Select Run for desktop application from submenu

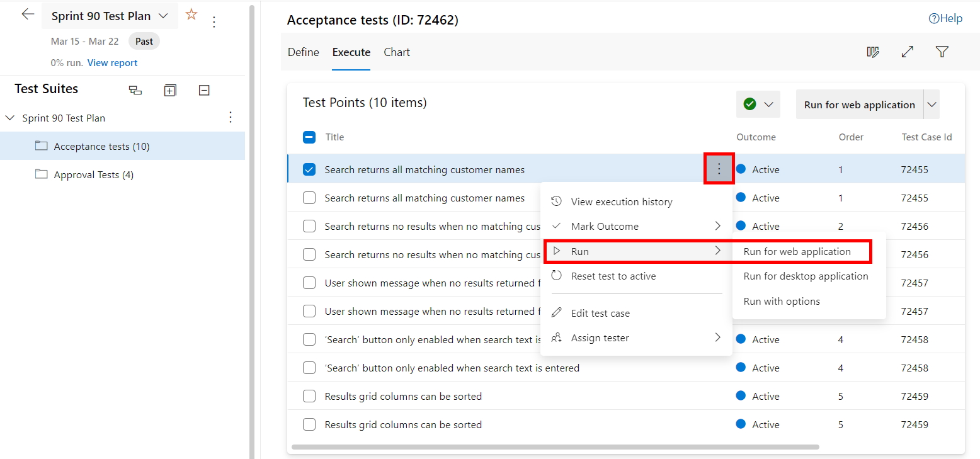806,276
